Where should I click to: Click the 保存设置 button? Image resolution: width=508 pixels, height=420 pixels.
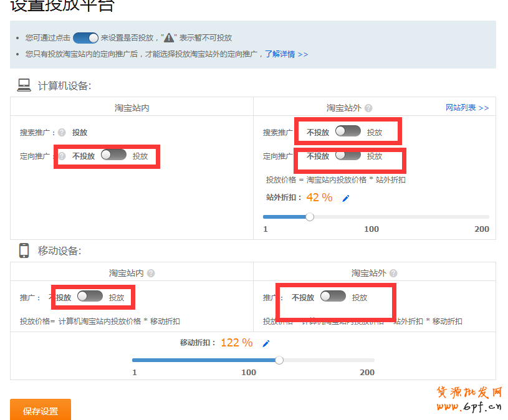[41, 411]
